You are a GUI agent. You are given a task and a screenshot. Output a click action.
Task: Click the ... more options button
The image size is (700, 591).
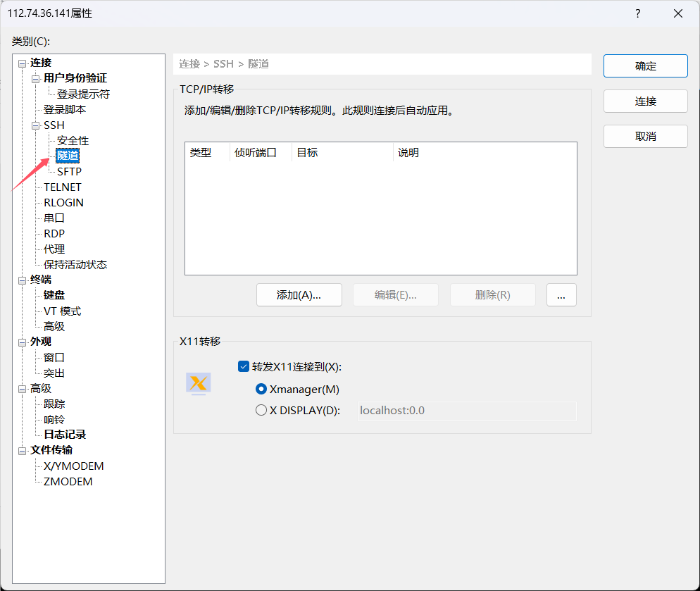click(x=561, y=295)
